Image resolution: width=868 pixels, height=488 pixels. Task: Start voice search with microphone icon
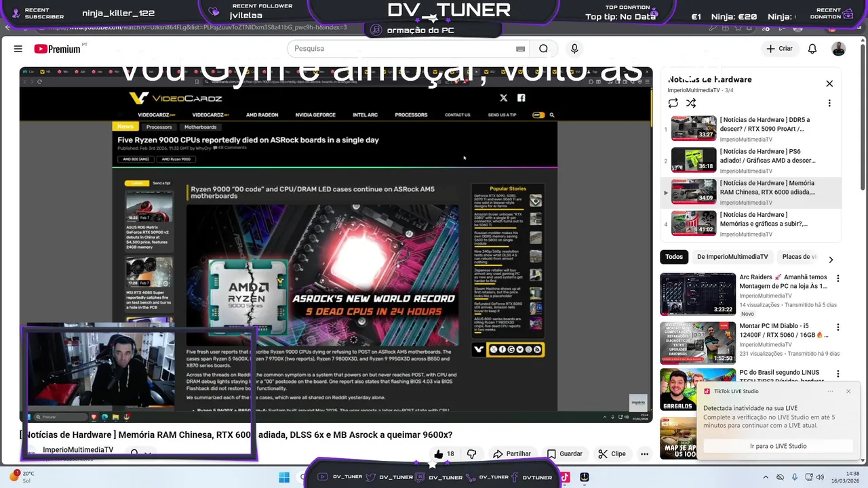(x=574, y=49)
